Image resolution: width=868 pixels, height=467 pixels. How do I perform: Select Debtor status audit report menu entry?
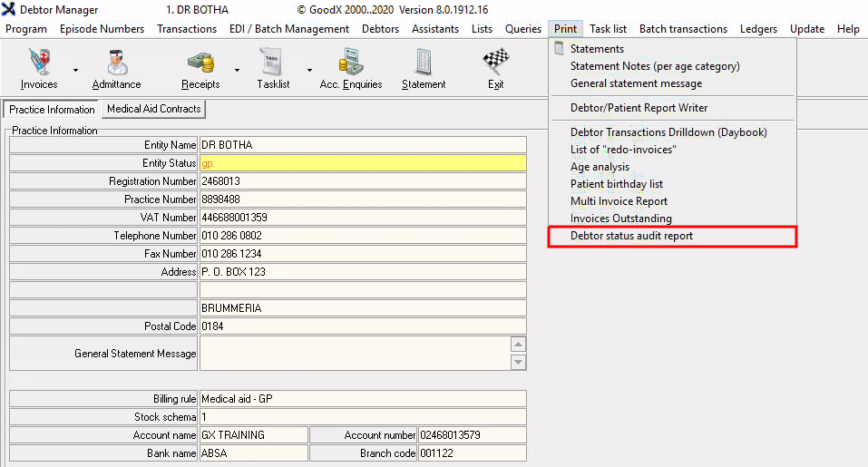(631, 236)
